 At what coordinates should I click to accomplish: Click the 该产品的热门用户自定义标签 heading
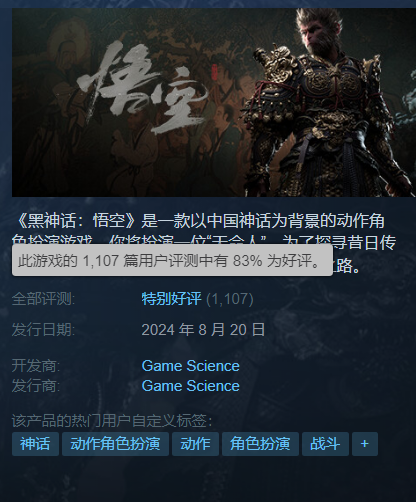click(x=112, y=421)
